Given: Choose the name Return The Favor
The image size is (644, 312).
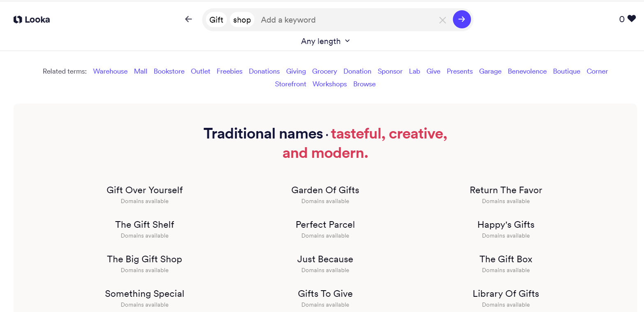Looking at the screenshot, I should 506,190.
